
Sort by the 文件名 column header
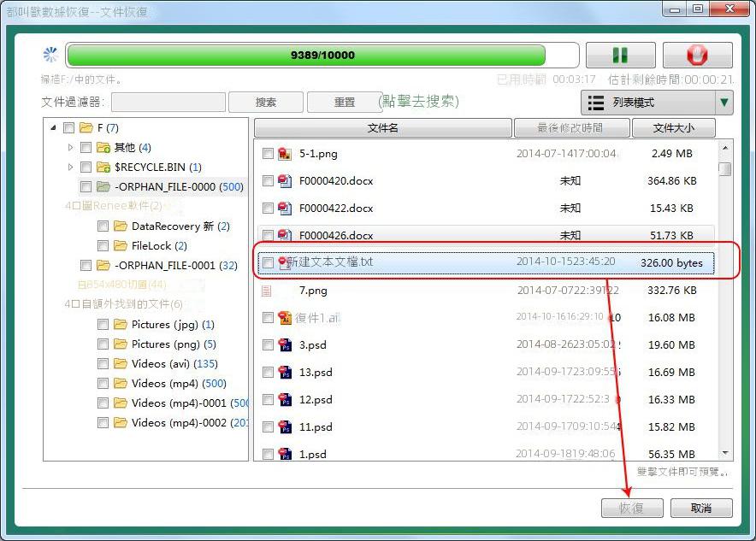coord(382,127)
